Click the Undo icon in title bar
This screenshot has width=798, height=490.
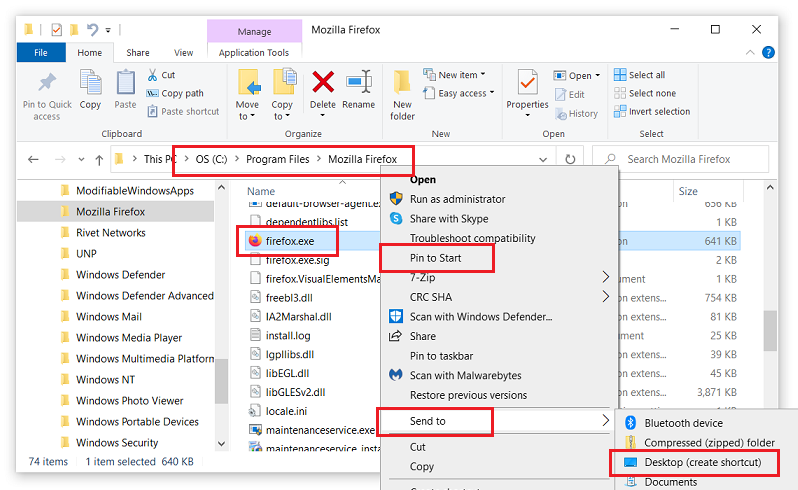point(92,30)
